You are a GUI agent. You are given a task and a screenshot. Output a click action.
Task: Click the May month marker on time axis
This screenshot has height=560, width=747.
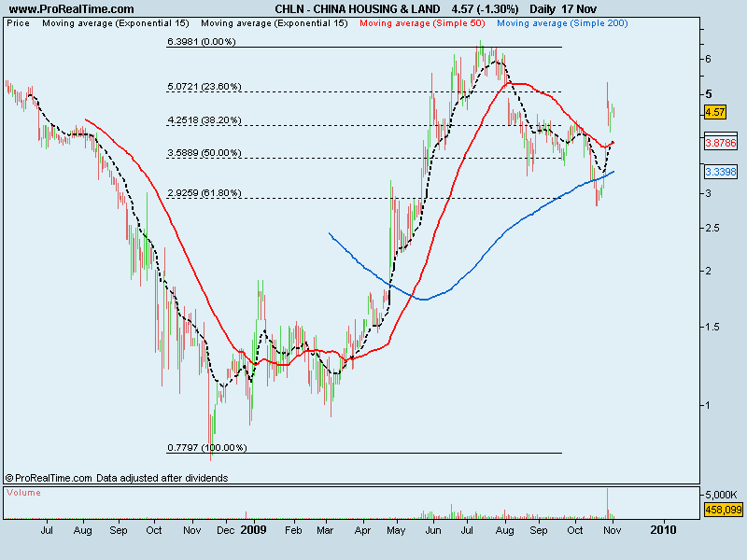[396, 530]
